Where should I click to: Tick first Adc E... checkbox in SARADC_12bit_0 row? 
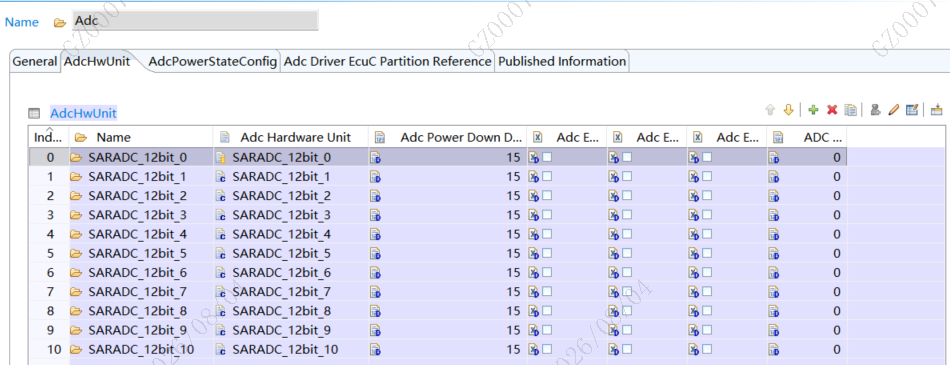pyautogui.click(x=547, y=158)
